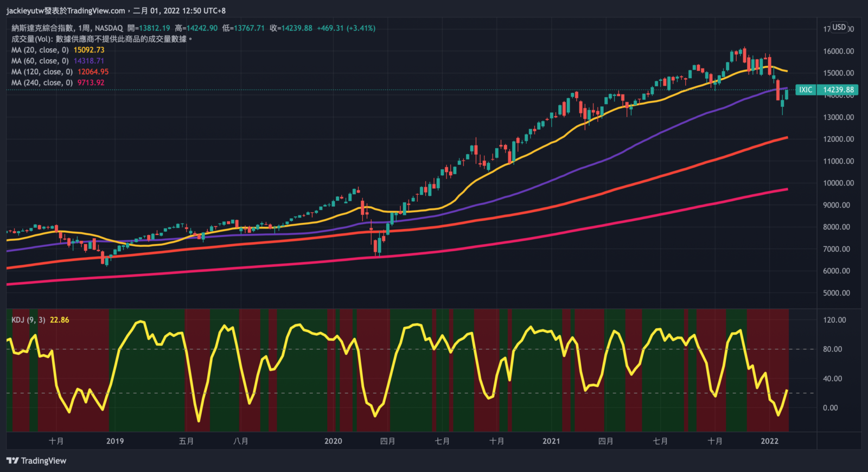Select the IXIC symbol label on price axis

806,90
